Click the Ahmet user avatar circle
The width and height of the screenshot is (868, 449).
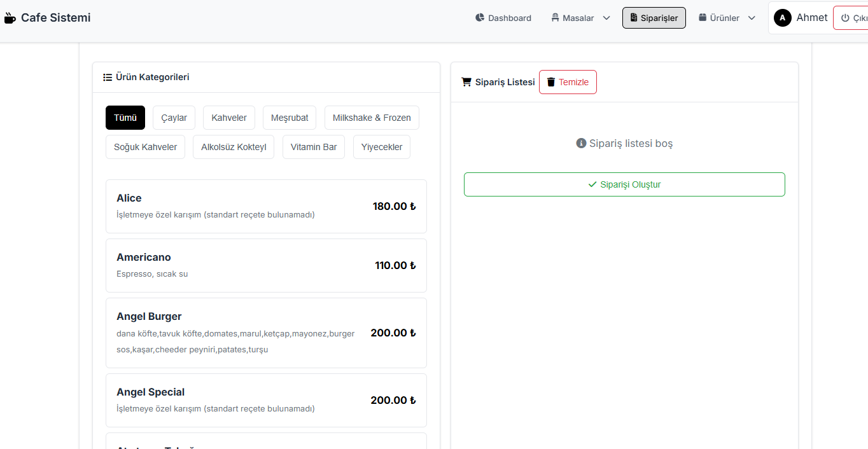(782, 18)
